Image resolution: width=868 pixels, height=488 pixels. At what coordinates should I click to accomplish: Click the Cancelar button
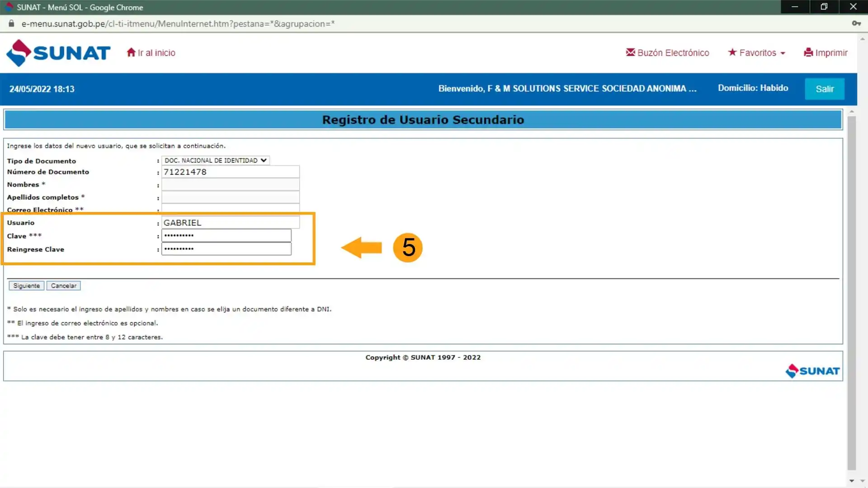(x=64, y=286)
